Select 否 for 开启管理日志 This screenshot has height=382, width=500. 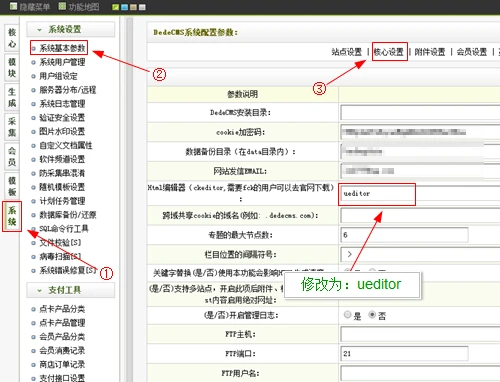[372, 314]
